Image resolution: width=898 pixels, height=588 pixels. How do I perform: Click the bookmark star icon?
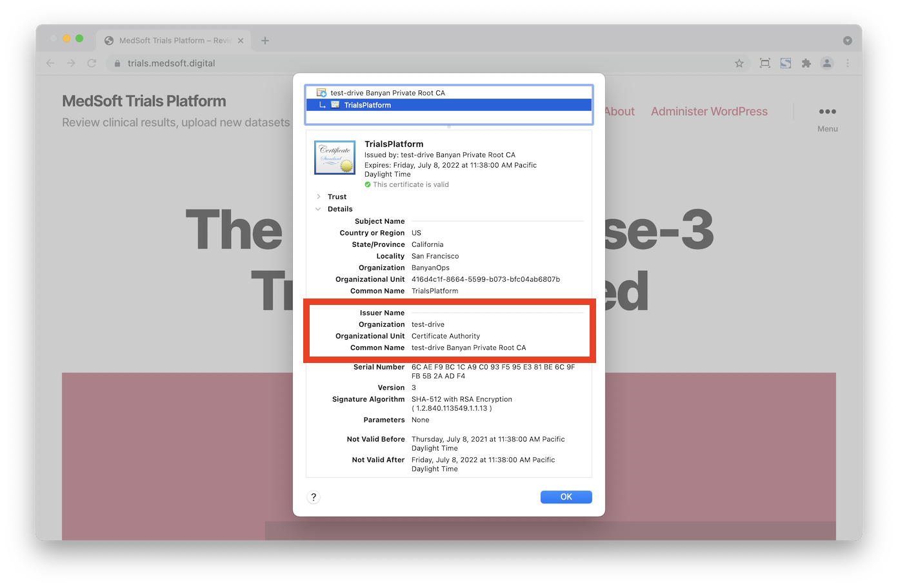pos(739,63)
